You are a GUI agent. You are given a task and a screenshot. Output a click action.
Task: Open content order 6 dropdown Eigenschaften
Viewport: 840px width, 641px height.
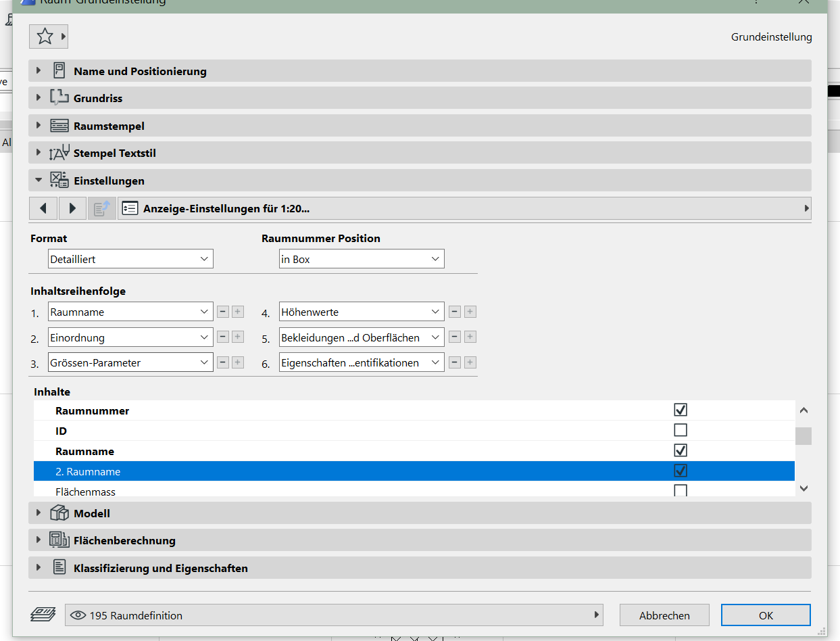tap(362, 362)
